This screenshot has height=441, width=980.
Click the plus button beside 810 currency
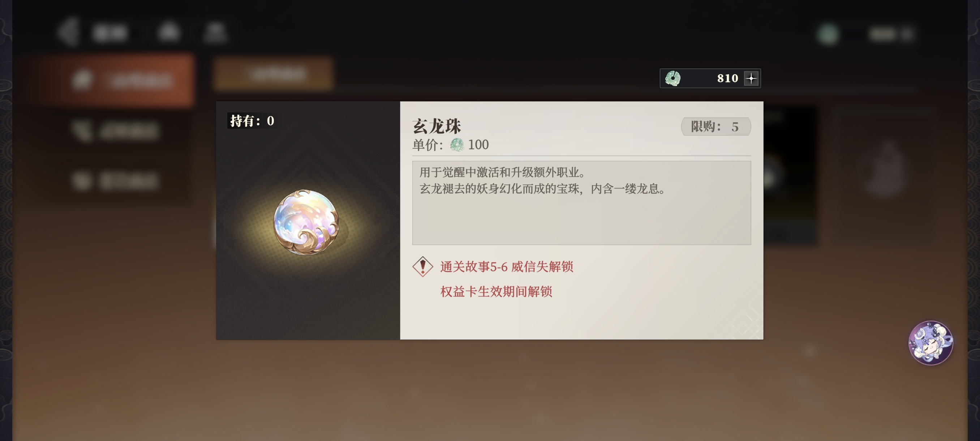(x=751, y=78)
